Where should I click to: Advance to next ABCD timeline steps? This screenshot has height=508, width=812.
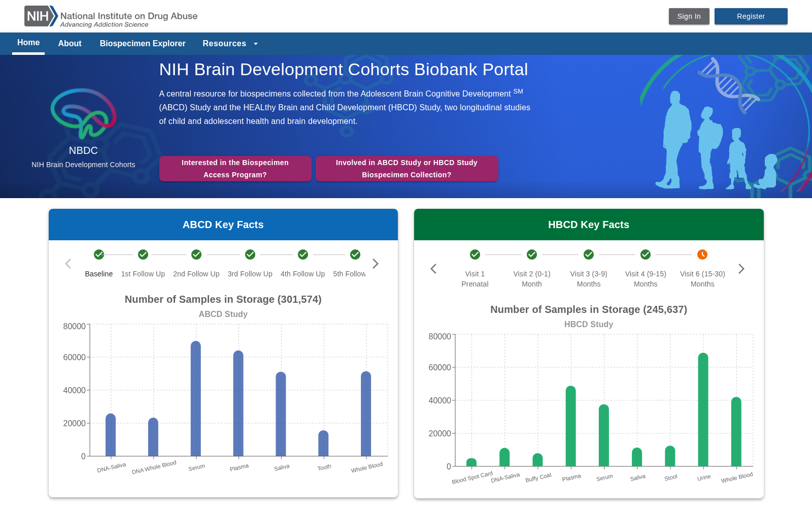tap(376, 264)
